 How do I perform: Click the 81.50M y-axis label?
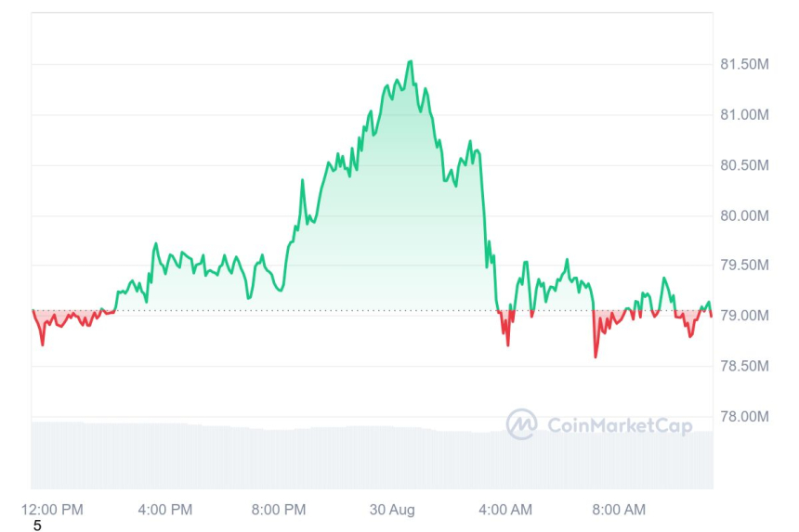[744, 64]
